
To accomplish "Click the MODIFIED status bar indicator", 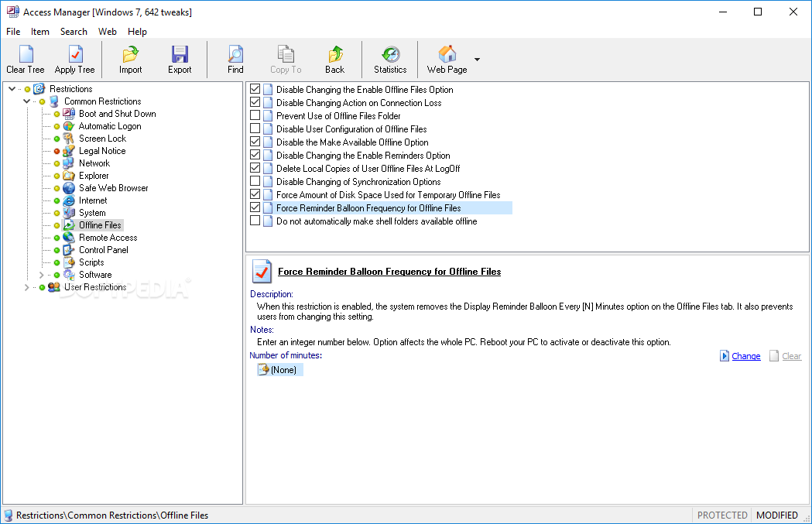I will [x=777, y=515].
